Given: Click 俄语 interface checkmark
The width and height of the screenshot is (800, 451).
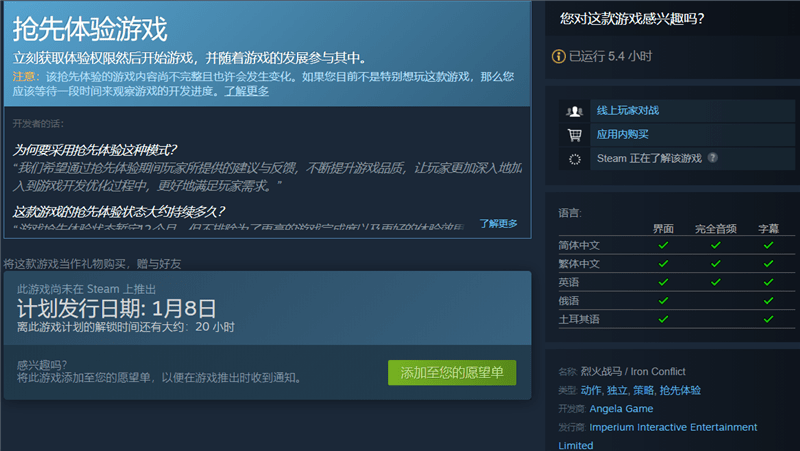Looking at the screenshot, I should pyautogui.click(x=663, y=300).
